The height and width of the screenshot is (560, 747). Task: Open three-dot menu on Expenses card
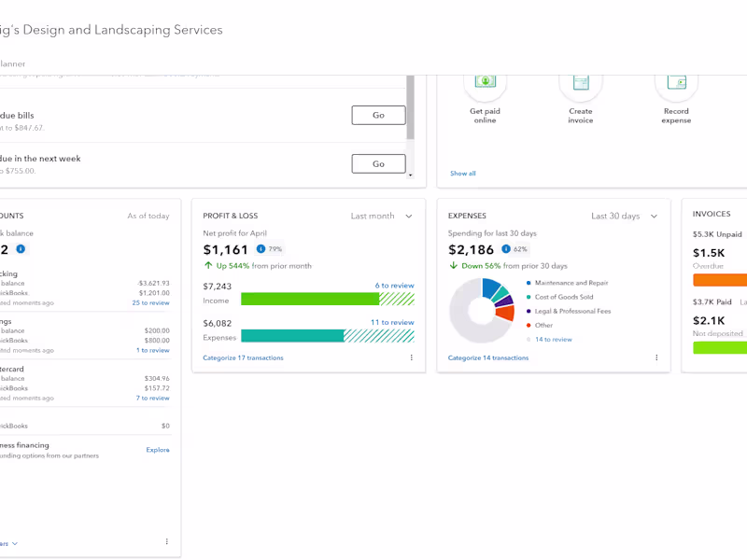click(656, 357)
